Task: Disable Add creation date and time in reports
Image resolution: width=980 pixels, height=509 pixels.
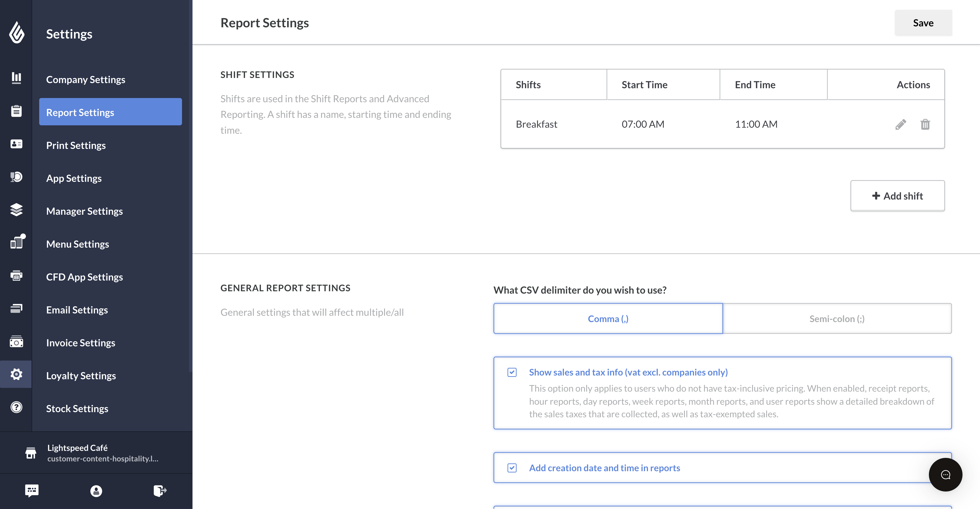Action: (x=512, y=468)
